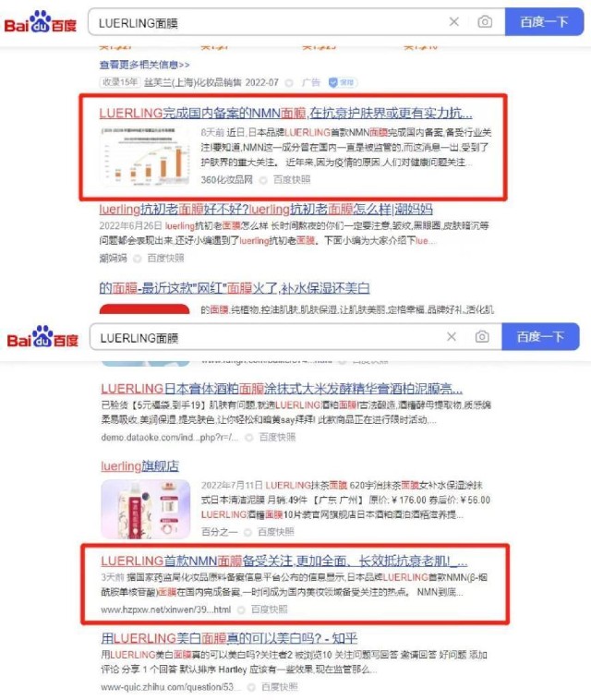Viewport: 591px width, 700px height.
Task: Open 查看更多相关信息 link
Action: [144, 66]
